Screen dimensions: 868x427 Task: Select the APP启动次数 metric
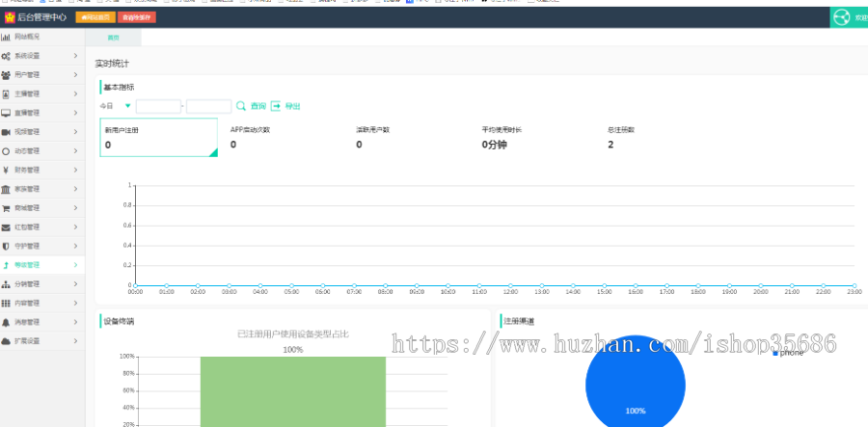(250, 130)
